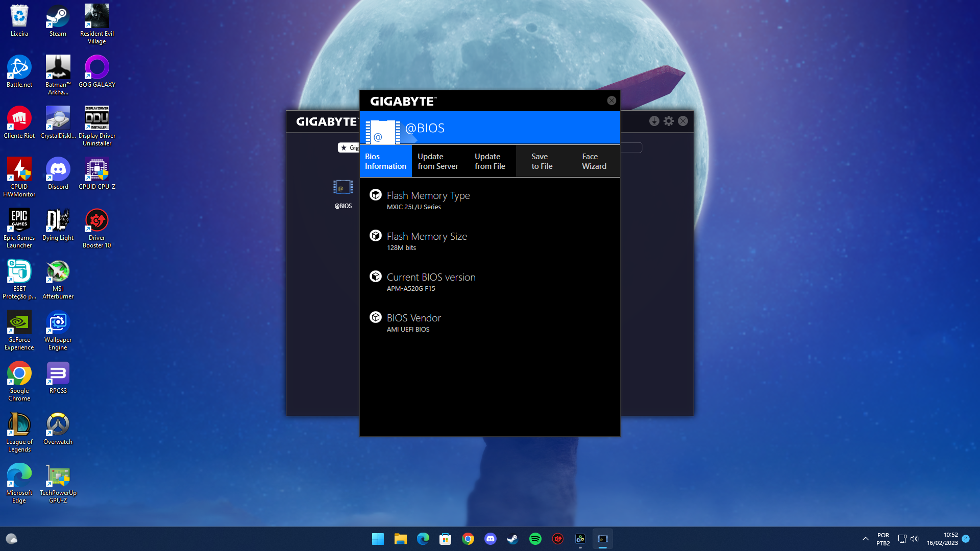
Task: Launch @BIOS from the Gigabyte App Center
Action: click(x=343, y=194)
